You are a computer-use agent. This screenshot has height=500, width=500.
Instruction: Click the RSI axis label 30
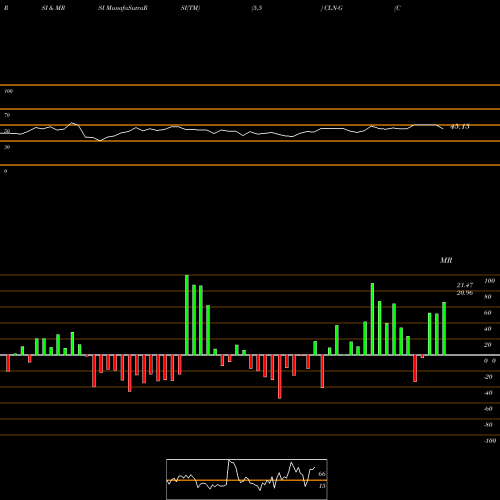click(x=7, y=147)
